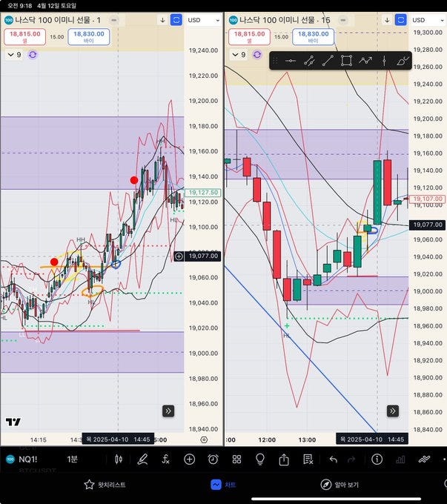Open candlestick chart type selector
Viewport: 447px width, 504px height.
pos(119,460)
